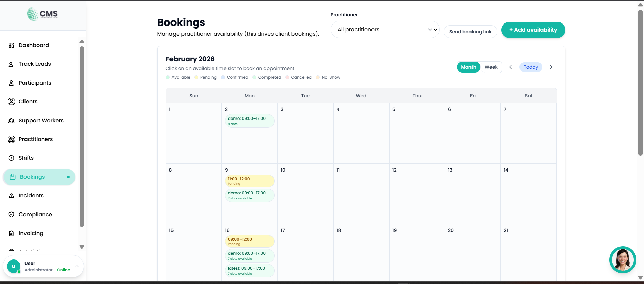This screenshot has width=644, height=284.
Task: Click the Compliance shield icon
Action: point(11,215)
